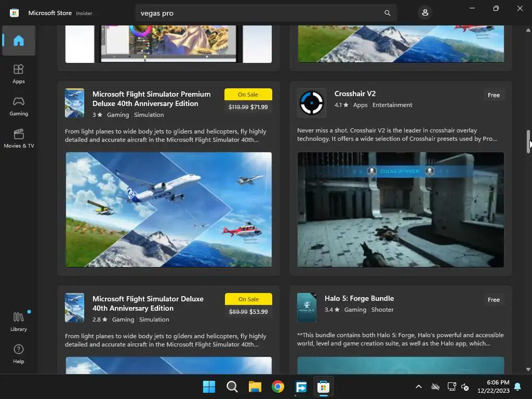Open taskbar Search
This screenshot has width=532, height=399.
pos(232,387)
